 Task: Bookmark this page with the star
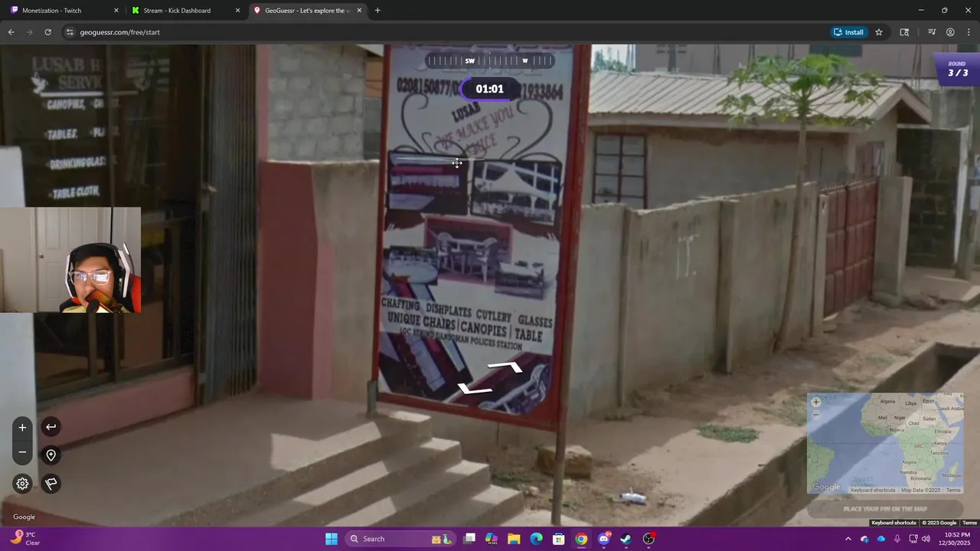pos(879,32)
